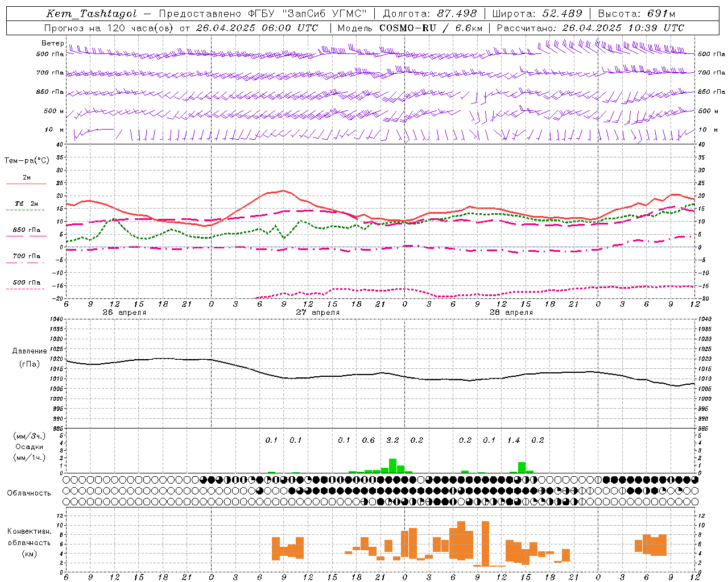
Task: Click the "Тем-ра(°C)" temperature label
Action: (27, 161)
